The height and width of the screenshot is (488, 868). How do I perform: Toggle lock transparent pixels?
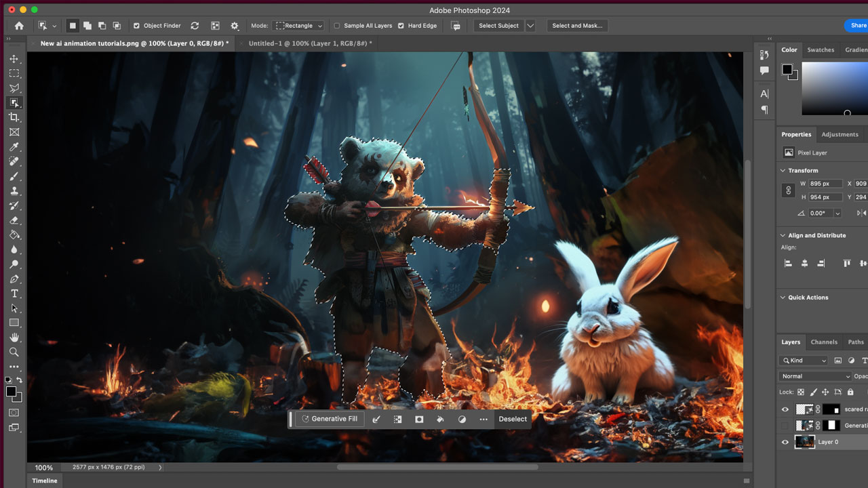click(801, 392)
